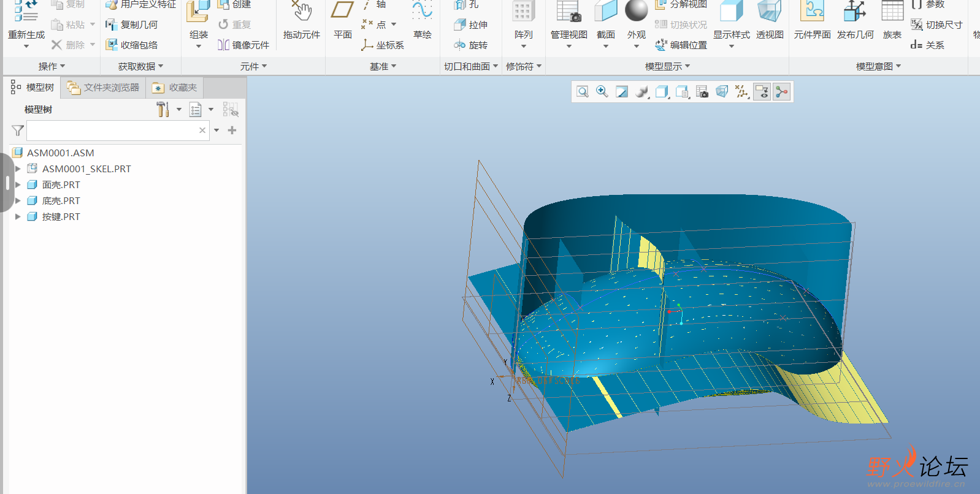Click the Refit magnifier in graphics toolbar

pos(583,92)
